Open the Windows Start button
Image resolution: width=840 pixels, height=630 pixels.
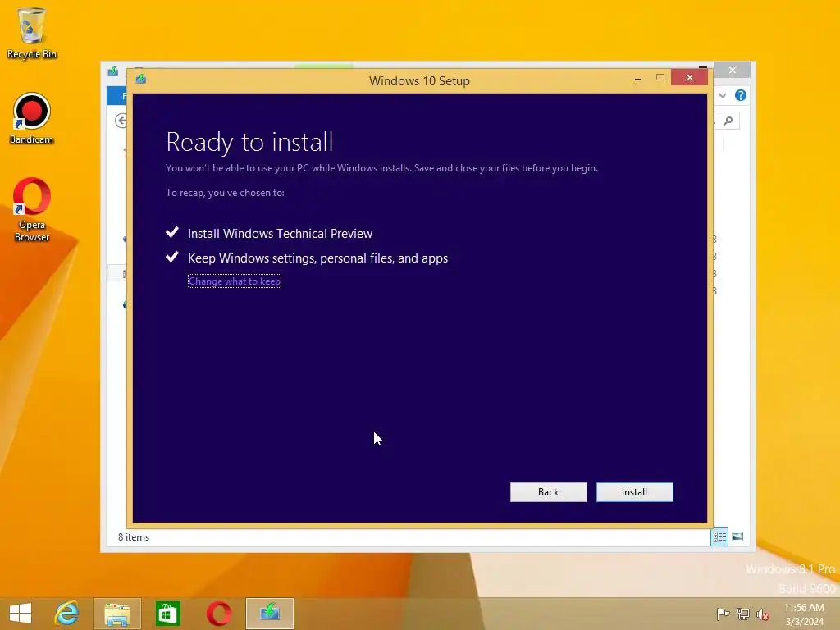[x=21, y=613]
